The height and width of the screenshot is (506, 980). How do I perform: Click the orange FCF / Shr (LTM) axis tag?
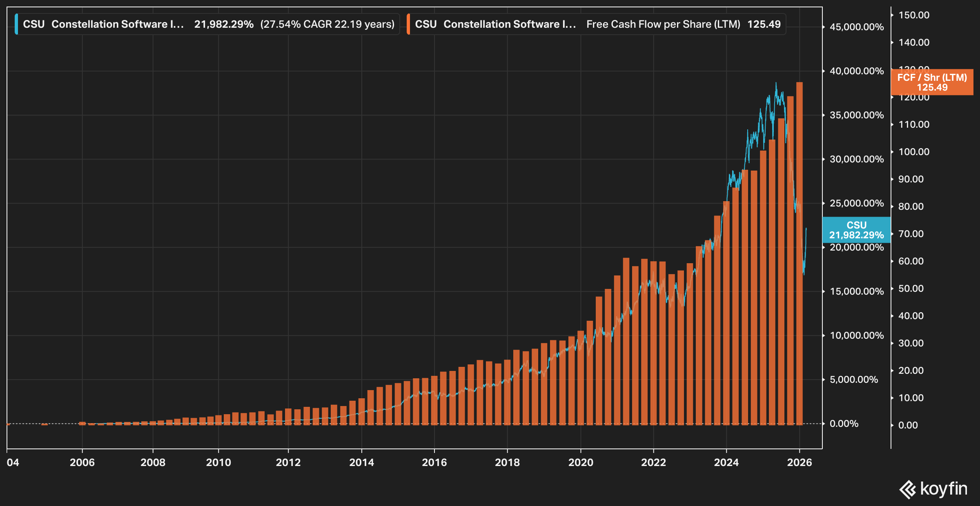932,82
